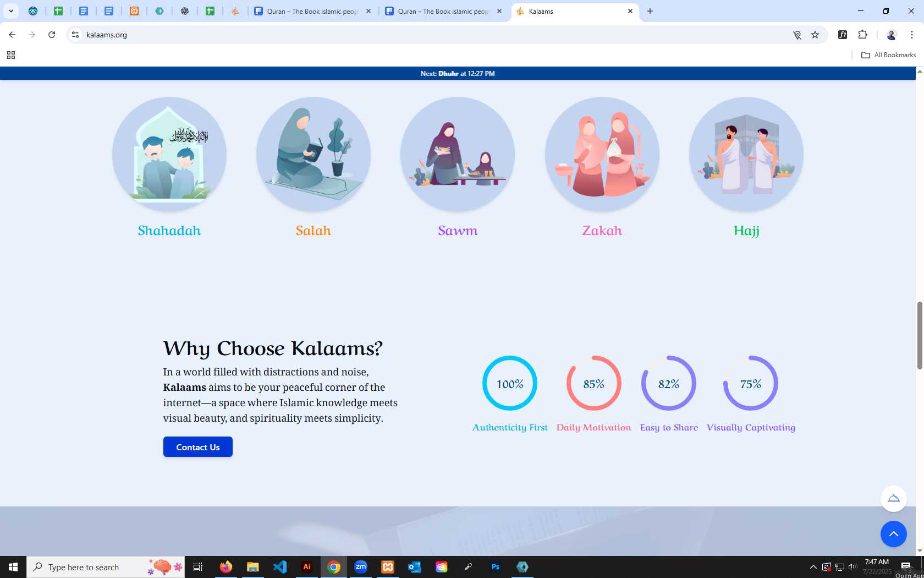Click the Hajj heading link
Screen dimensions: 924x578
click(746, 231)
